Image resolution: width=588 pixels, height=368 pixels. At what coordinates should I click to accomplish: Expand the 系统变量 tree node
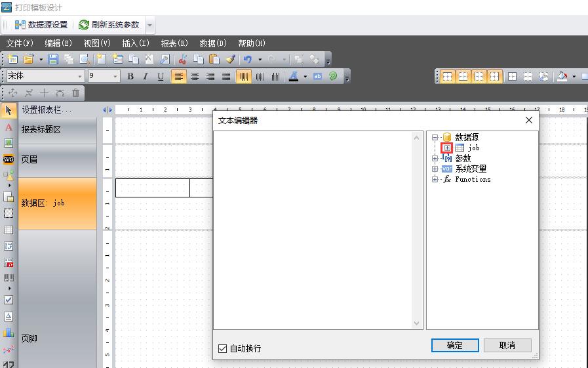pyautogui.click(x=435, y=169)
